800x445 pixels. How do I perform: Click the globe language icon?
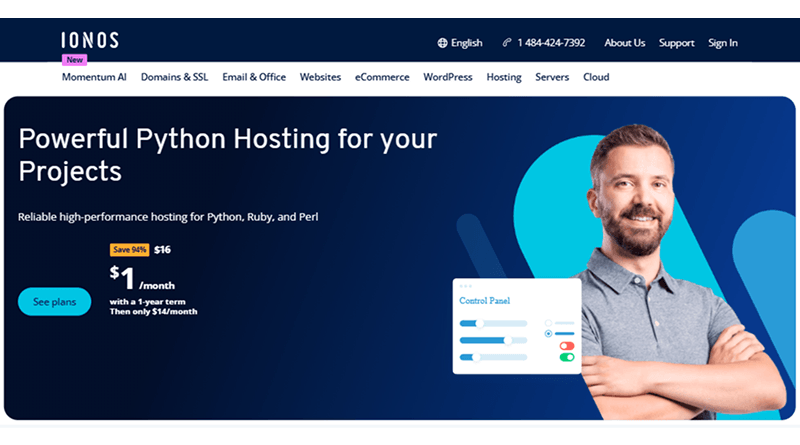(x=442, y=43)
